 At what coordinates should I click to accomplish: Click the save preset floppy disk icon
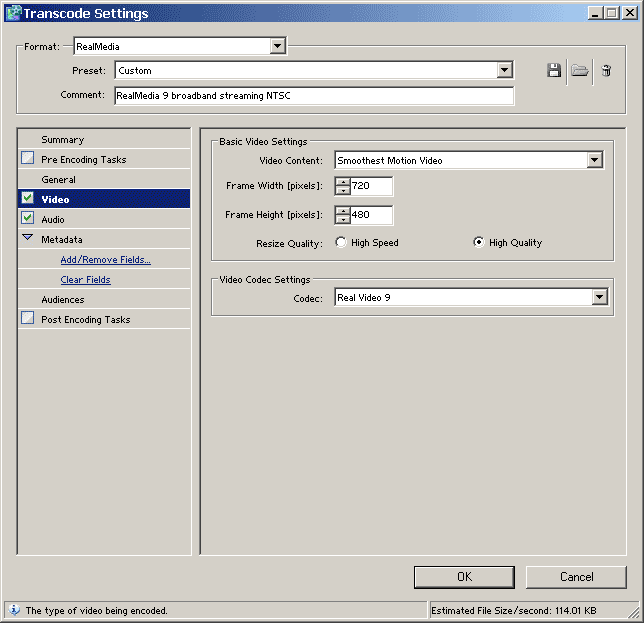point(554,71)
